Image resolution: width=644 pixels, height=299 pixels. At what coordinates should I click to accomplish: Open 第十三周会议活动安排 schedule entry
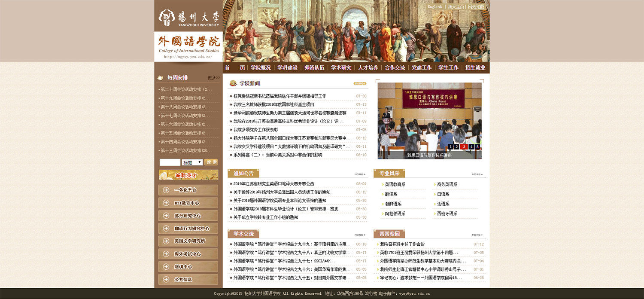point(186,150)
